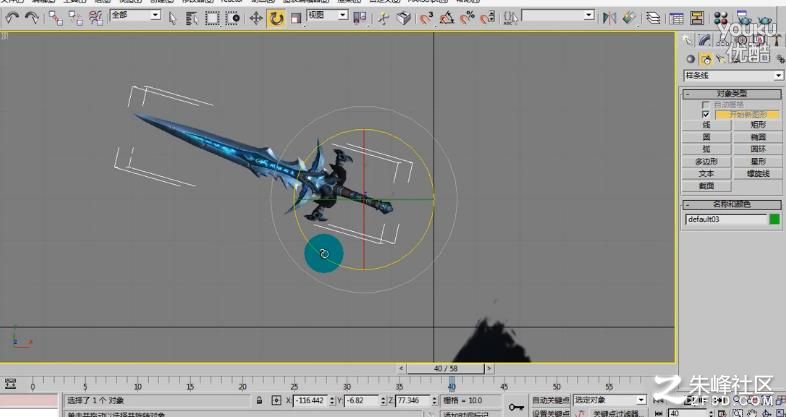Click the 40 / 58 time slider
The width and height of the screenshot is (786, 417).
click(x=445, y=368)
